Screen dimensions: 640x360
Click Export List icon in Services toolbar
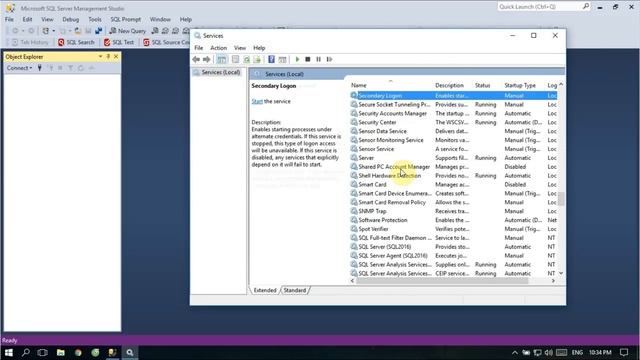257,60
